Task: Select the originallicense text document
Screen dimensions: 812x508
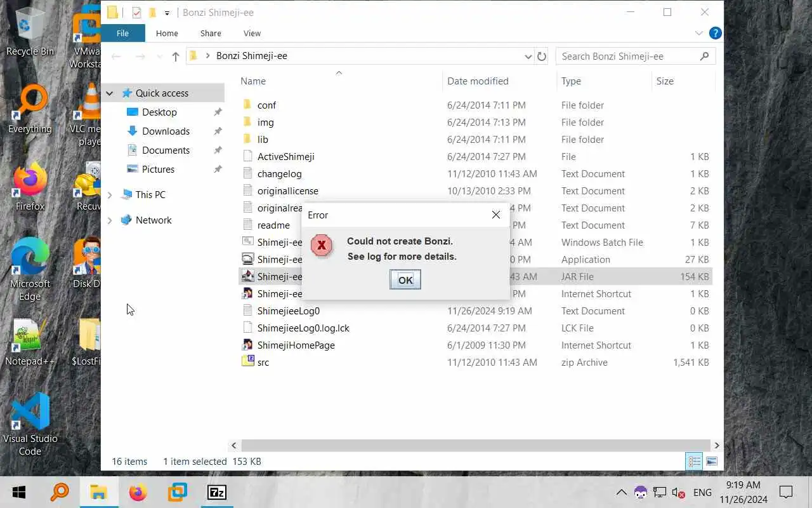Action: point(287,190)
